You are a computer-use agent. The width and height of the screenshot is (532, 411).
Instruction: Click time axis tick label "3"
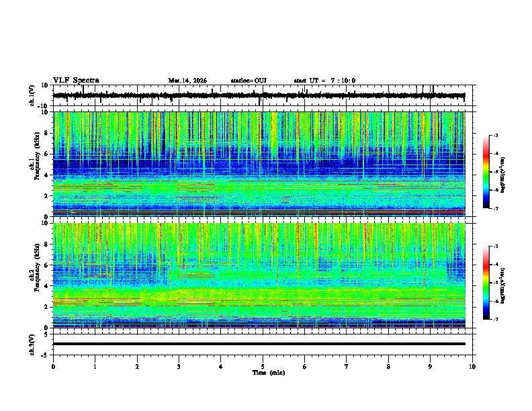179,367
